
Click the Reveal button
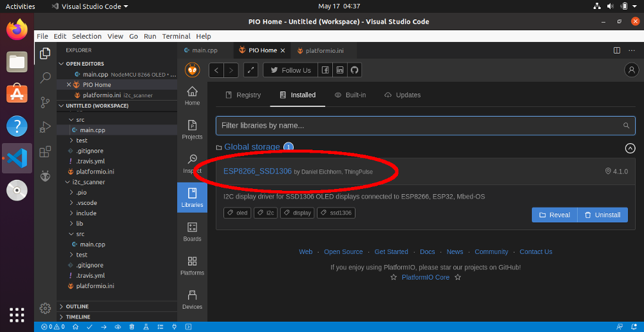[554, 215]
